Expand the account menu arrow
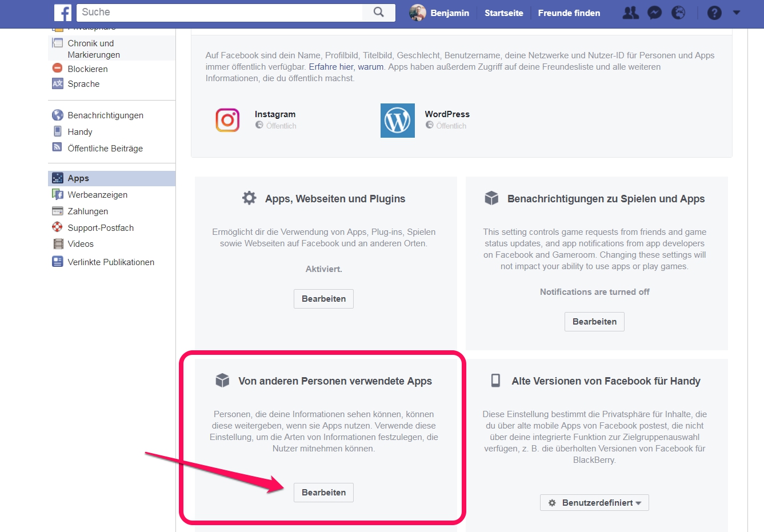This screenshot has height=532, width=764. [x=737, y=13]
